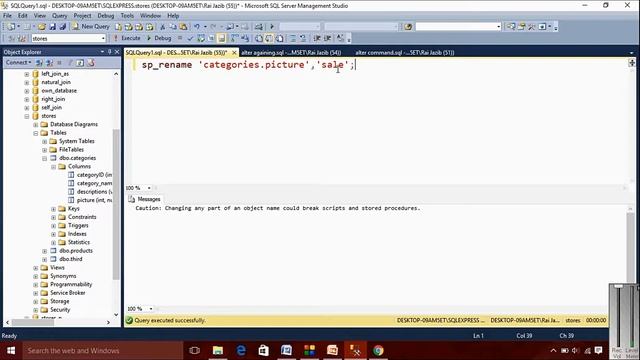Image resolution: width=640 pixels, height=360 pixels.
Task: Expand the Keys folder
Action: tap(53, 209)
